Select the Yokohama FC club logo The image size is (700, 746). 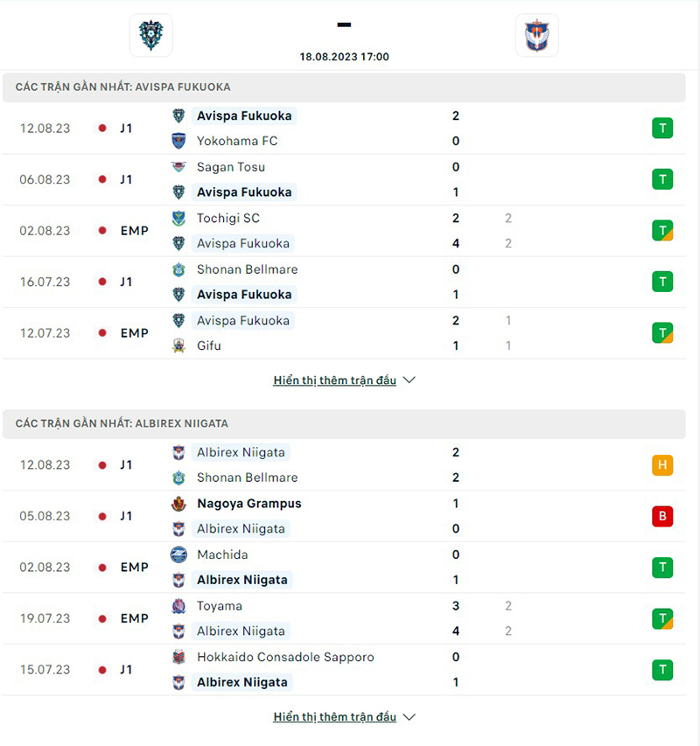coord(180,141)
